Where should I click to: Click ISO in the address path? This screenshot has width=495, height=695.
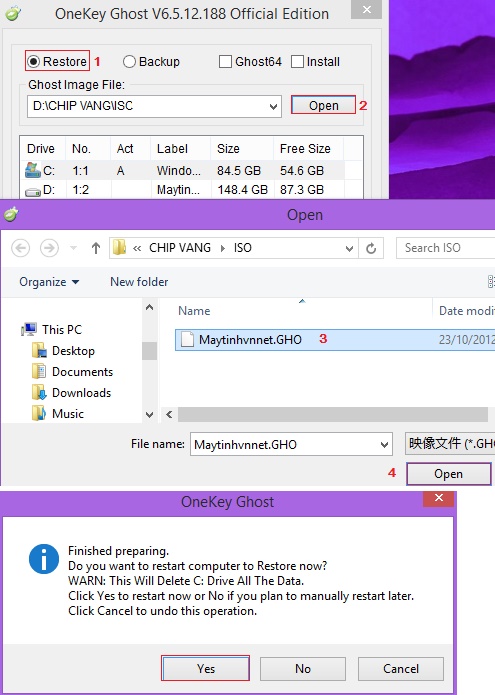click(x=242, y=247)
